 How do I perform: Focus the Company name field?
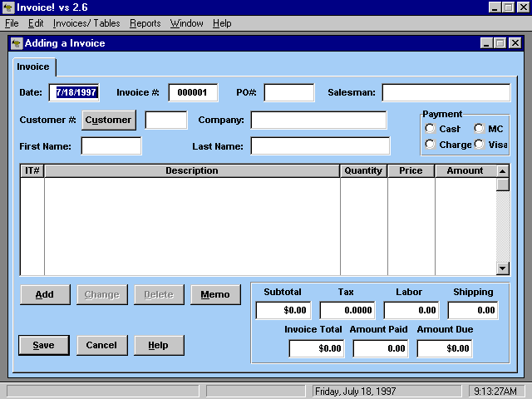pos(318,120)
